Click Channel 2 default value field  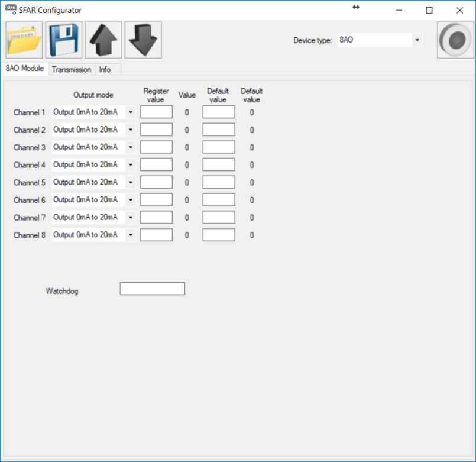[x=219, y=130]
